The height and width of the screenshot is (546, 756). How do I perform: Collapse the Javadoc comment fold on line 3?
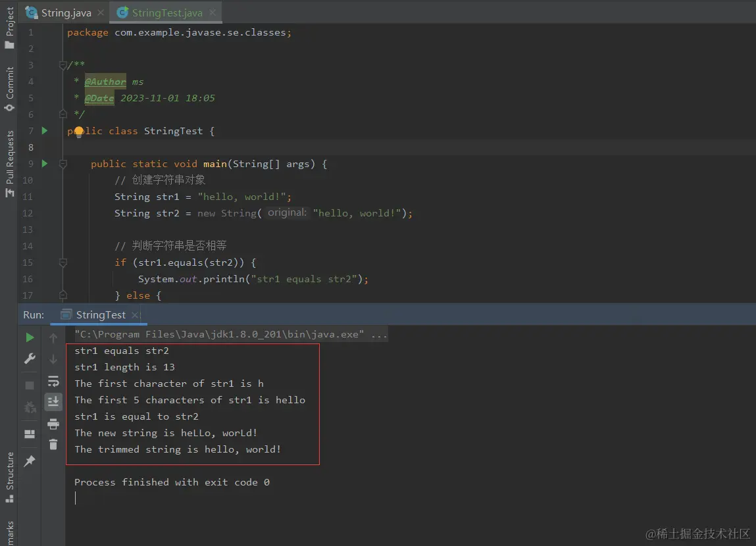click(63, 65)
